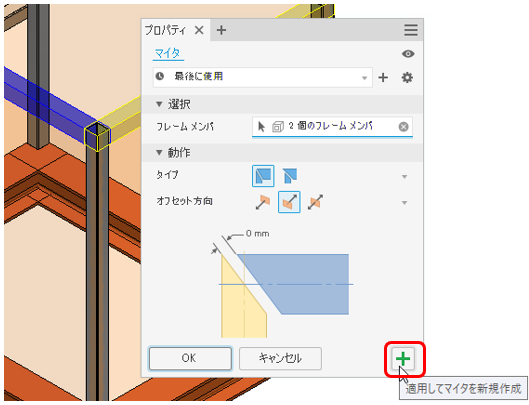Choose third offset direction icon
Viewport: 529px width, 405px height.
[x=315, y=202]
